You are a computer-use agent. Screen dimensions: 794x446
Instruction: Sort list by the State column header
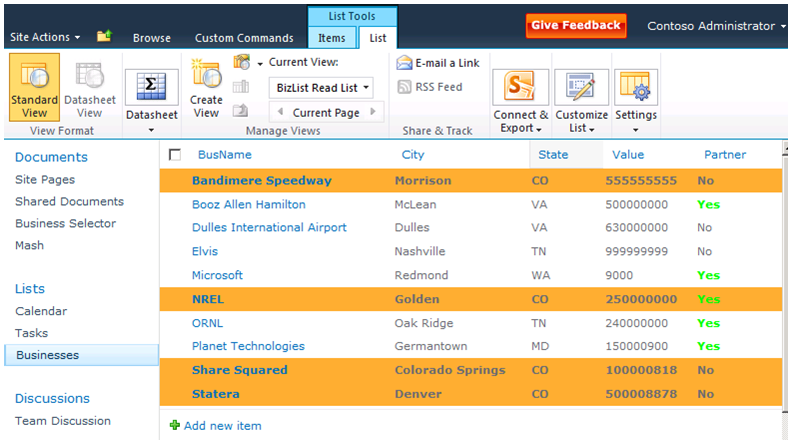553,155
